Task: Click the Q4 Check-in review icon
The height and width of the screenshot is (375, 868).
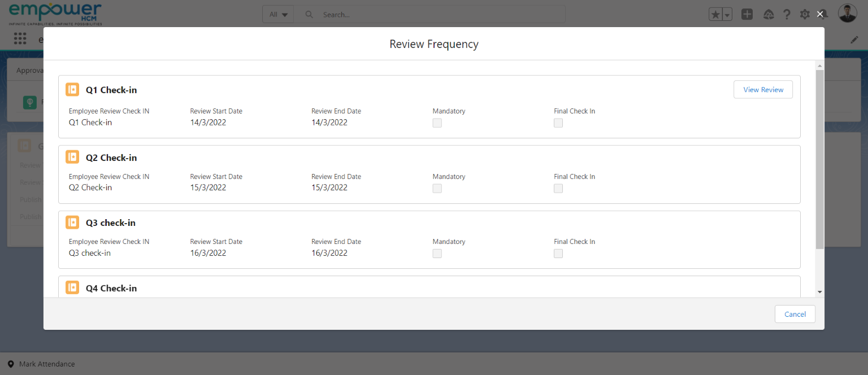Action: (x=72, y=287)
